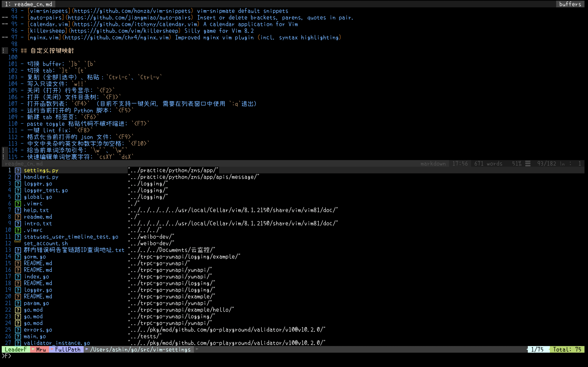Click the buffers label at top right

point(570,4)
